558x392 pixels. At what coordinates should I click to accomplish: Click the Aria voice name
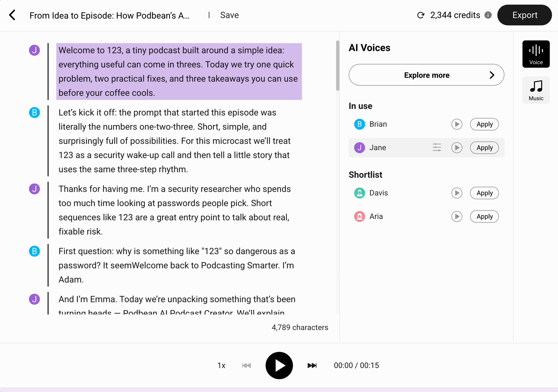coord(376,216)
